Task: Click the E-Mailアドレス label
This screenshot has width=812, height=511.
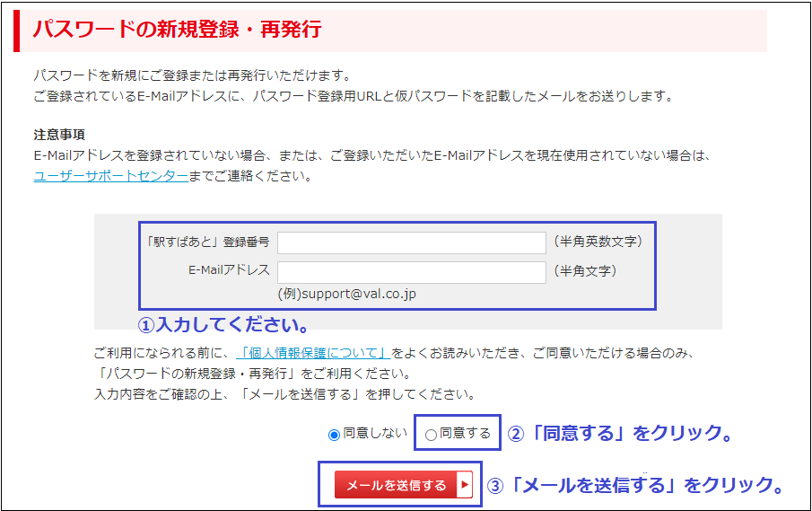Action: click(229, 270)
